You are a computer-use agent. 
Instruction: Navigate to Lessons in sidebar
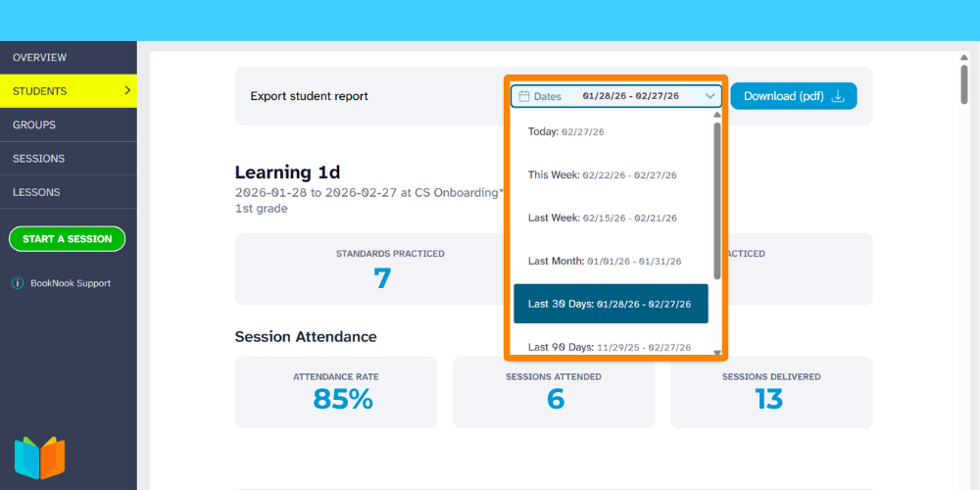point(69,192)
